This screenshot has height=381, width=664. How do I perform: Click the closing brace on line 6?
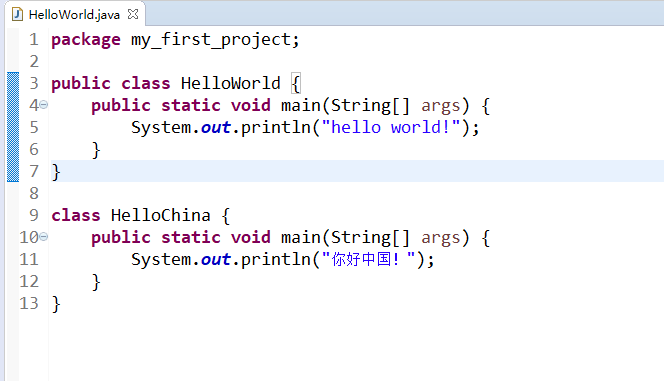point(96,150)
